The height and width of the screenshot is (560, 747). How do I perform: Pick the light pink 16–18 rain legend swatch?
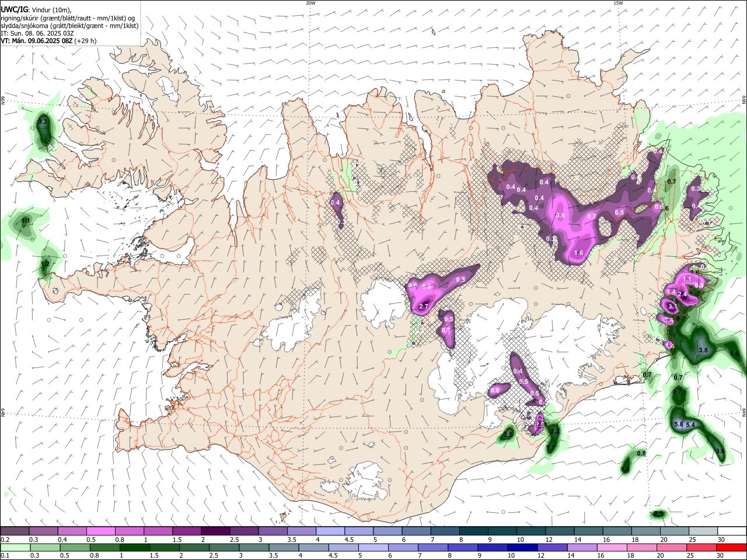pyautogui.click(x=612, y=548)
